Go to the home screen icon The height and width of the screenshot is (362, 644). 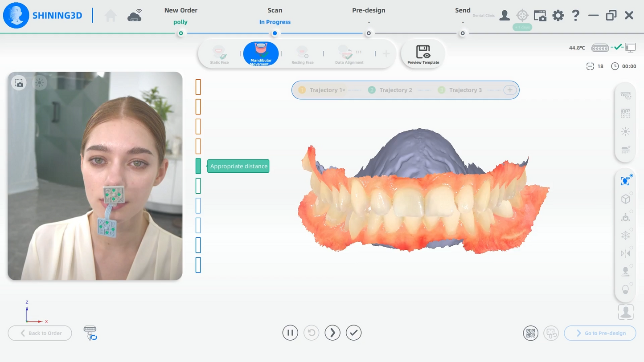click(x=111, y=16)
